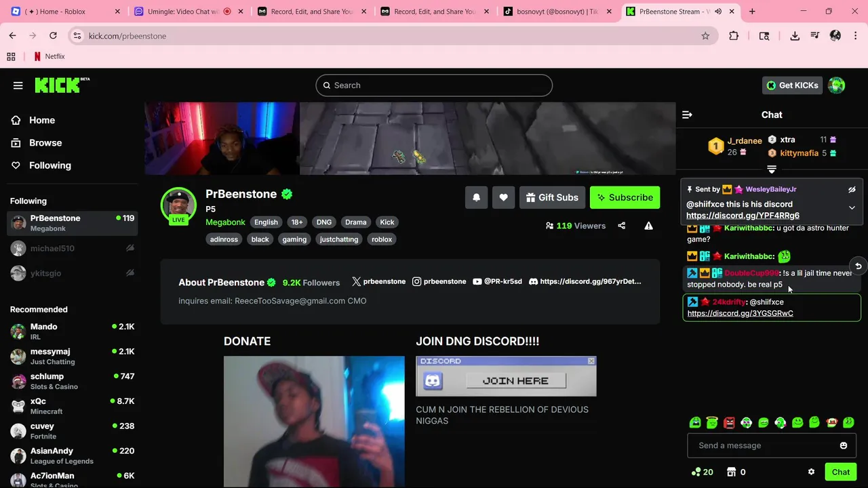Switch to Home - Roblox tab
Viewport: 868px width, 488px height.
click(x=66, y=12)
